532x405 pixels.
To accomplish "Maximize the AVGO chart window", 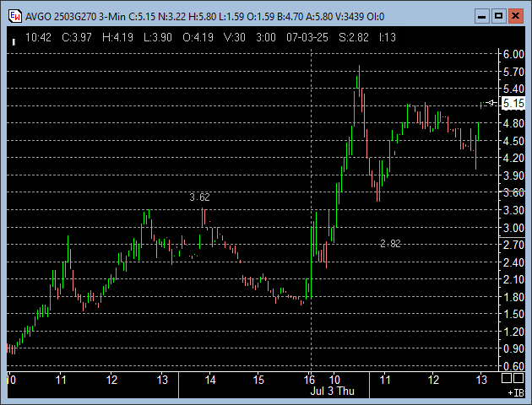I will tap(498, 16).
